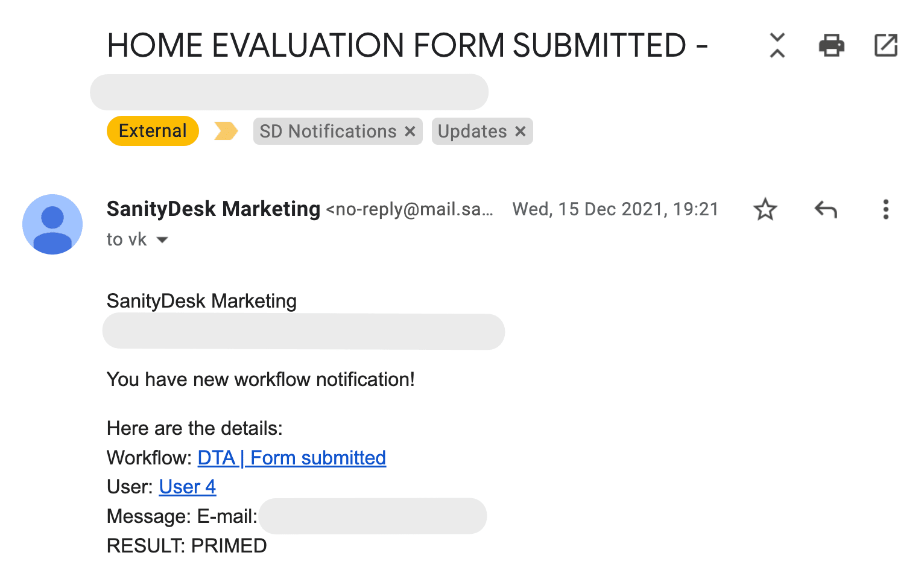
Task: Remove the Updates label
Action: [x=521, y=131]
